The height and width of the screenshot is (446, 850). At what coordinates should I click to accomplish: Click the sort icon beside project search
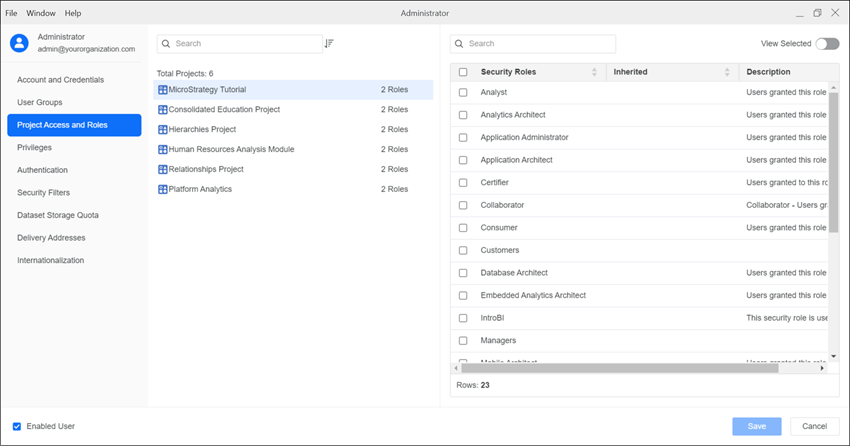[330, 44]
